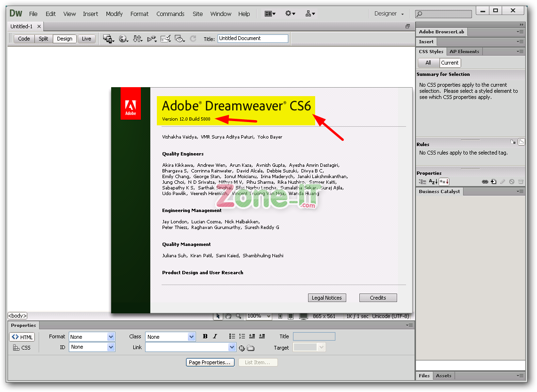
Task: Switch to Split view
Action: pos(43,39)
